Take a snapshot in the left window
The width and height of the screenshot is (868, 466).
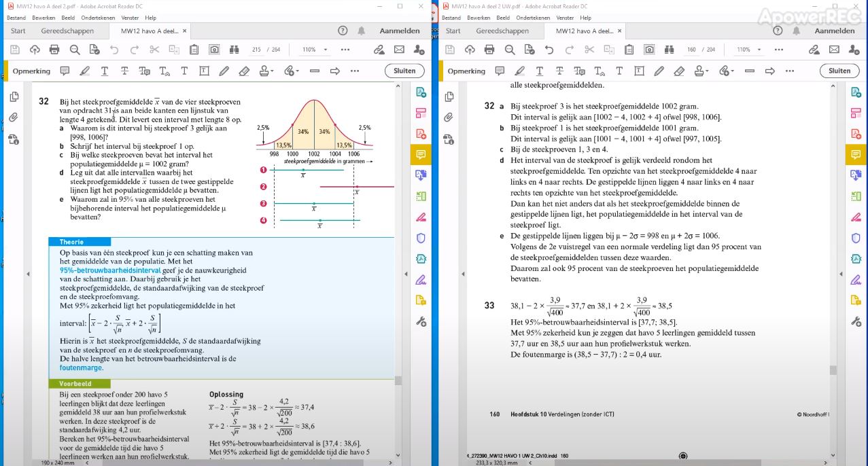[x=214, y=50]
